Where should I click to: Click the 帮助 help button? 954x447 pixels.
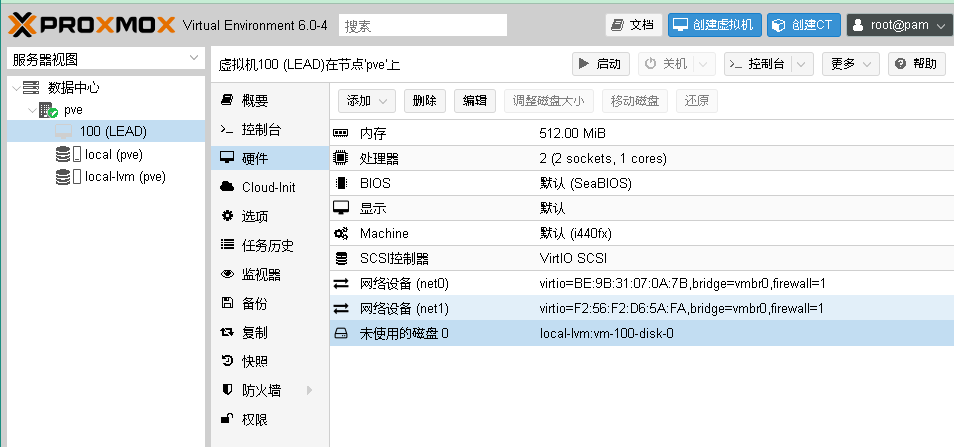[917, 64]
